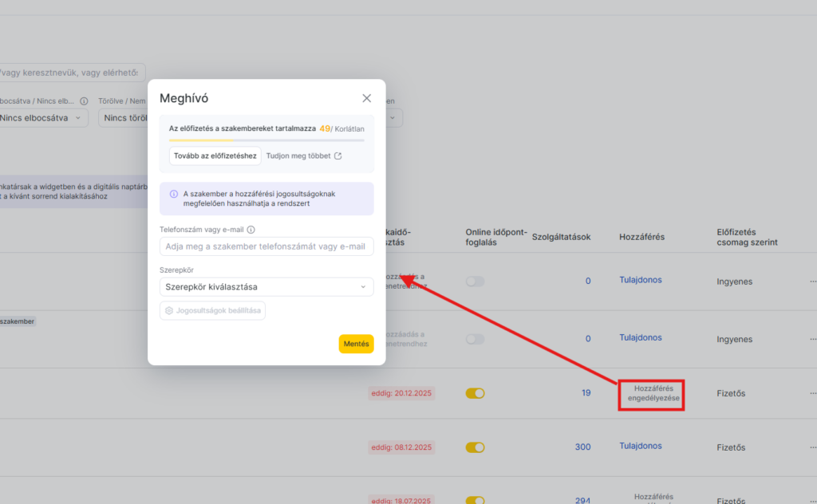This screenshot has width=817, height=504.
Task: Click the Hozzáférés engedélyezése link in the red box
Action: click(x=651, y=393)
